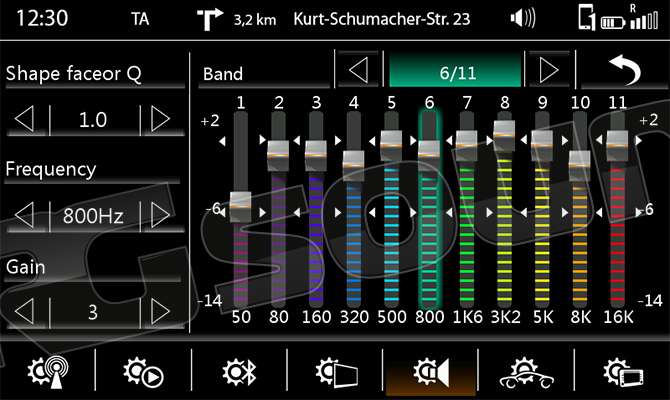670x400 pixels.
Task: Click the Shape faceor Q label
Action: [73, 74]
